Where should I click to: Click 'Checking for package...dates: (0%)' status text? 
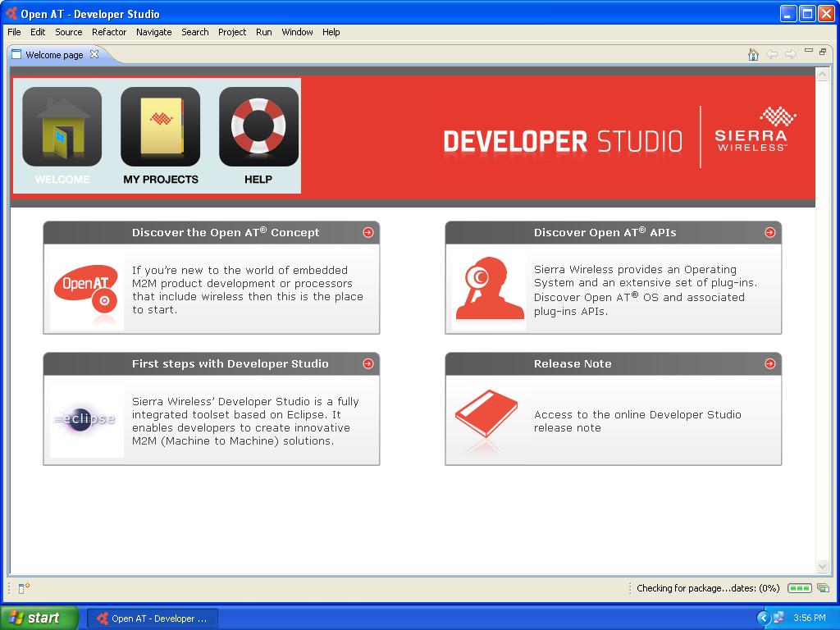coord(708,588)
